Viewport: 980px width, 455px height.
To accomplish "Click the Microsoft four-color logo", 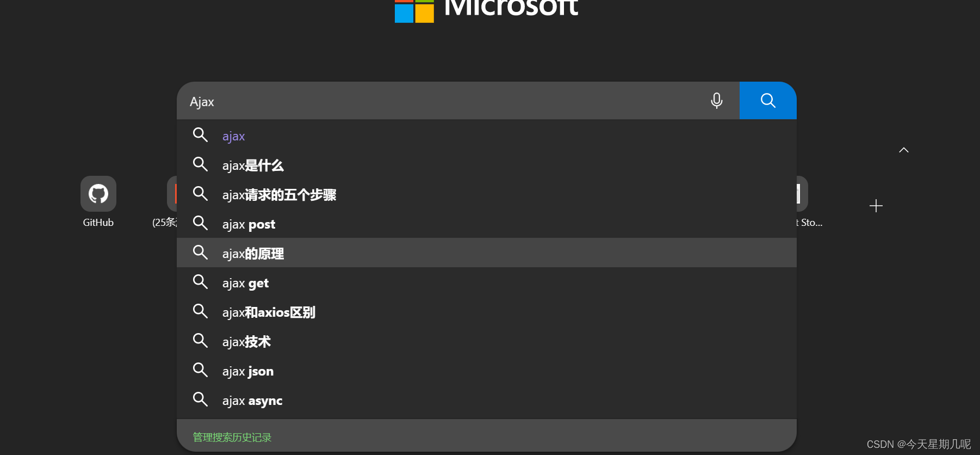I will [414, 11].
